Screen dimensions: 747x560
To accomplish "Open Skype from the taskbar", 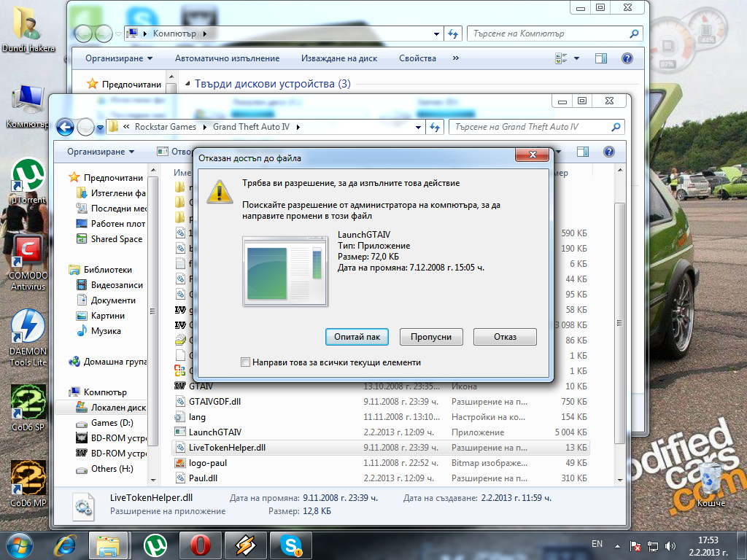I will 290,545.
